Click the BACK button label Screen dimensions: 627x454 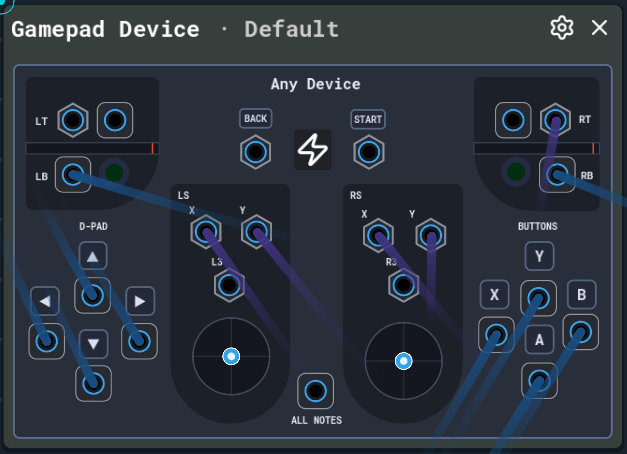click(256, 118)
